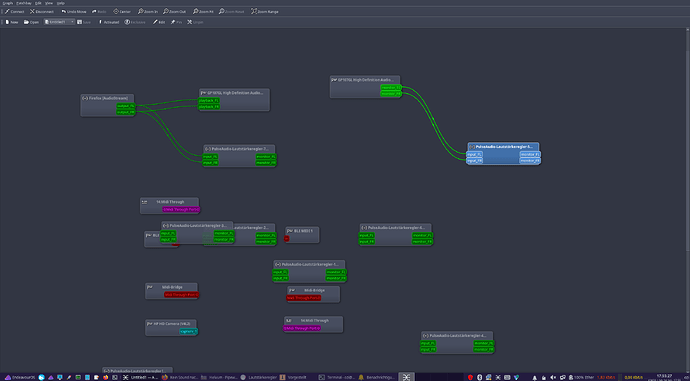Open Firefox pinned taskbar icon
The width and height of the screenshot is (690, 381).
click(x=106, y=377)
